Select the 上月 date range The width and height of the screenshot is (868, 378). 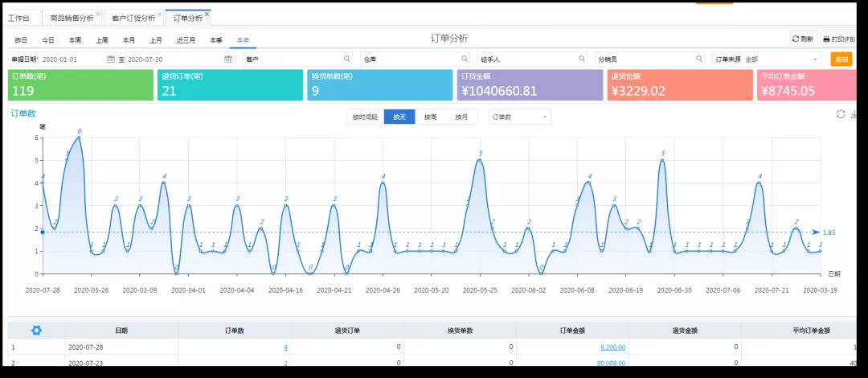(x=156, y=40)
